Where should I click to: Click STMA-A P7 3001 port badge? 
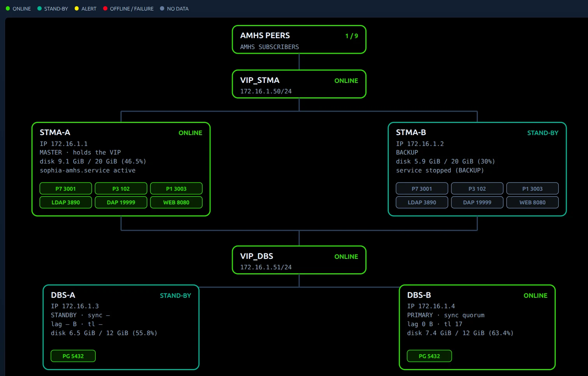(66, 188)
